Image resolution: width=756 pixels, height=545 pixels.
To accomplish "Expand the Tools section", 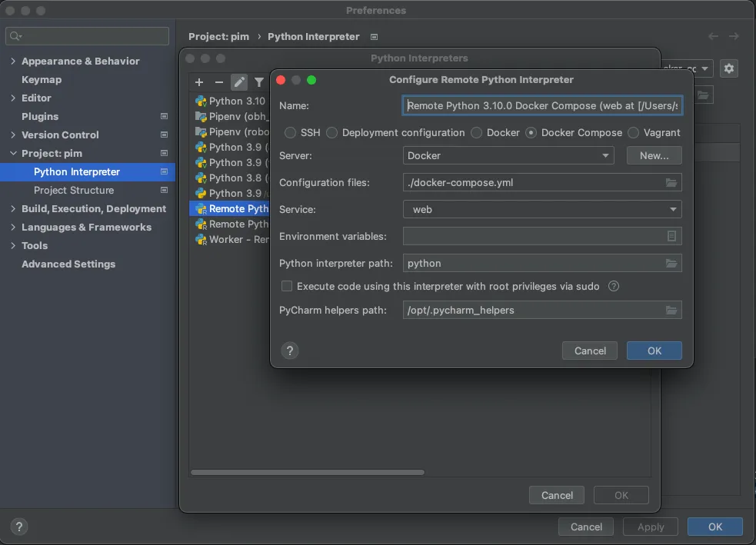I will 13,246.
